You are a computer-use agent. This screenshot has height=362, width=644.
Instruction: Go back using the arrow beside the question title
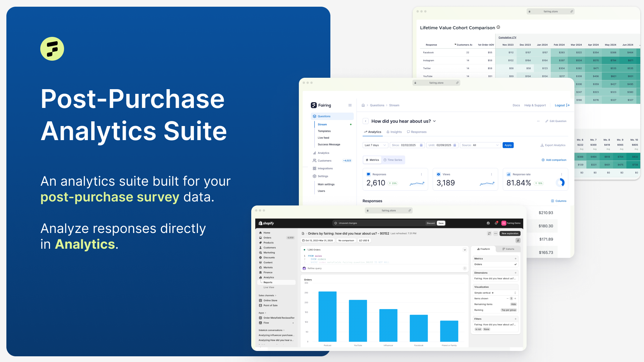pyautogui.click(x=366, y=121)
